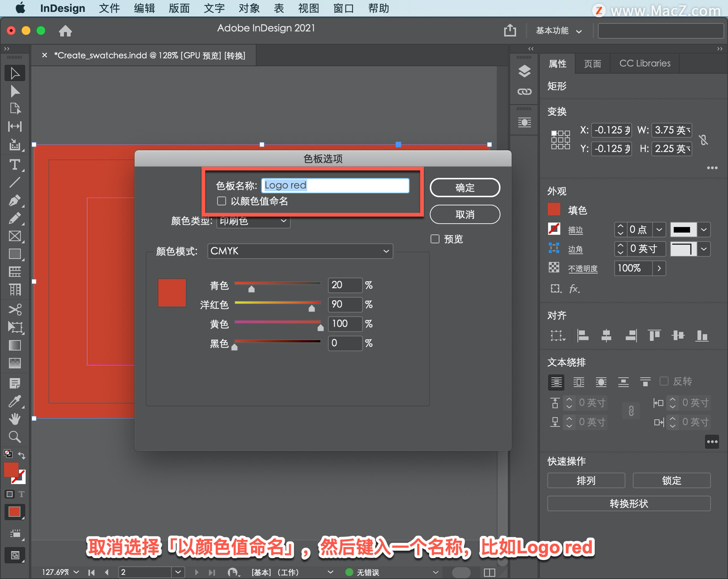Click the 确定 button
The height and width of the screenshot is (579, 728).
pos(465,188)
